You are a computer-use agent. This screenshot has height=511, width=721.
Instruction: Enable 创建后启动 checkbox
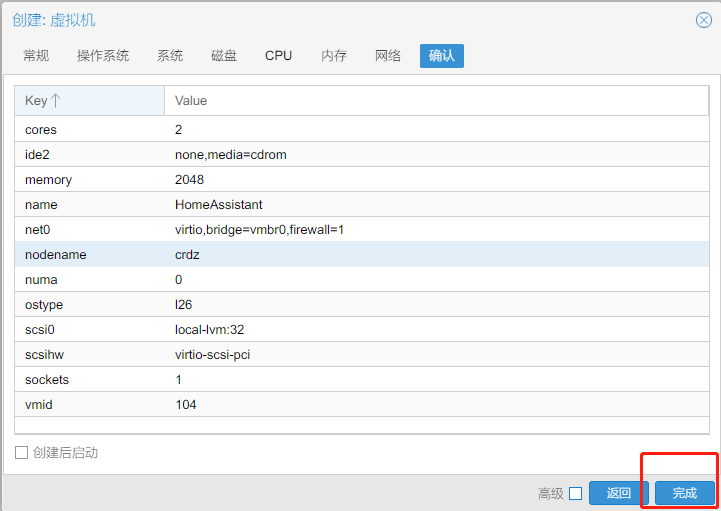(x=22, y=453)
